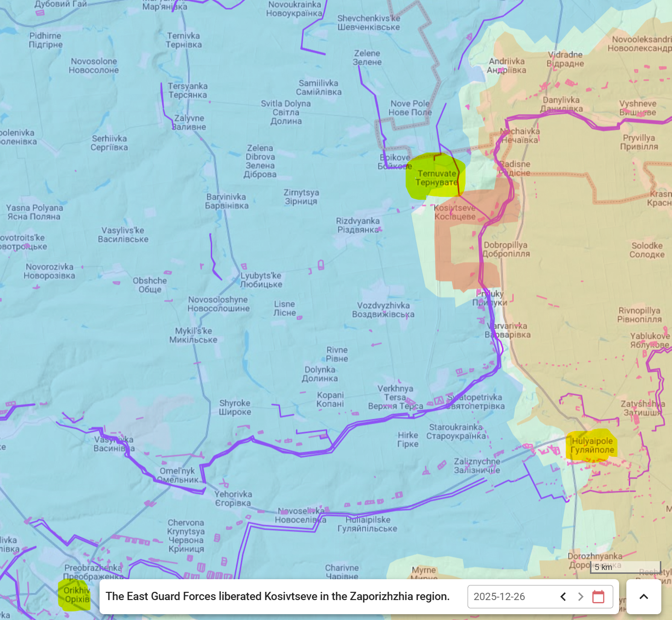The height and width of the screenshot is (620, 672).
Task: Click the 2025-12-26 date field
Action: pyautogui.click(x=540, y=597)
